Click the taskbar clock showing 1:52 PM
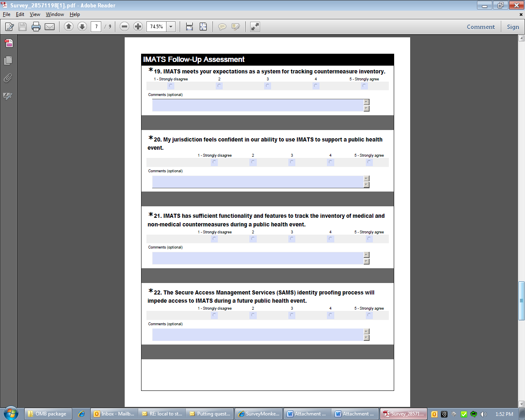 [504, 414]
